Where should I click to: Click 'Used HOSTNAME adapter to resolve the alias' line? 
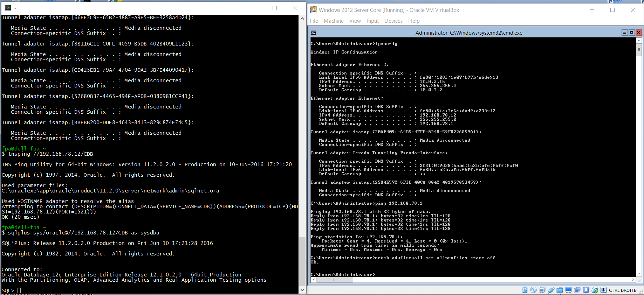coord(68,201)
